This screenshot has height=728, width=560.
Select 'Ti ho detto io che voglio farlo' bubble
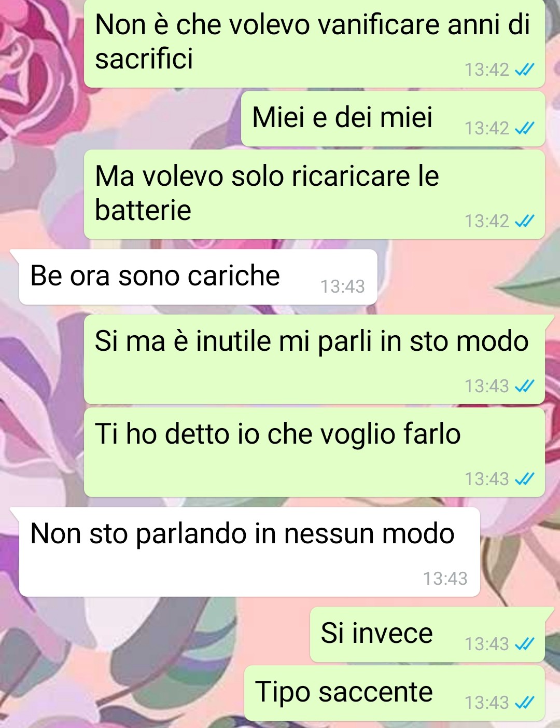(x=314, y=452)
